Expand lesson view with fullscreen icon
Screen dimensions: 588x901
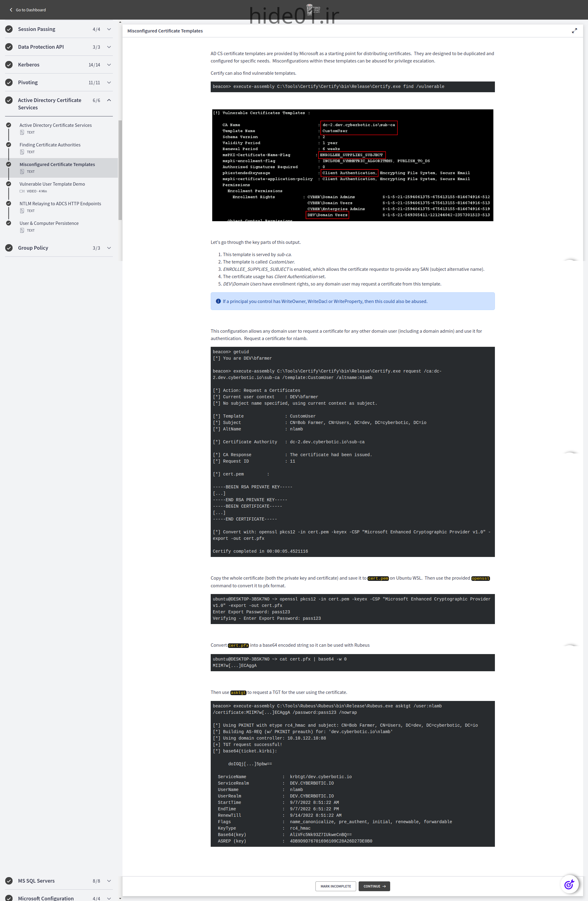pyautogui.click(x=574, y=31)
